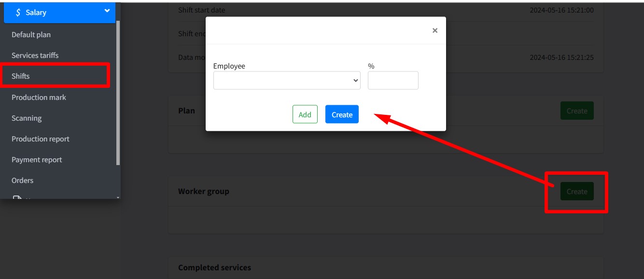644x279 pixels.
Task: Click the blue Create button in dialog
Action: (x=342, y=114)
